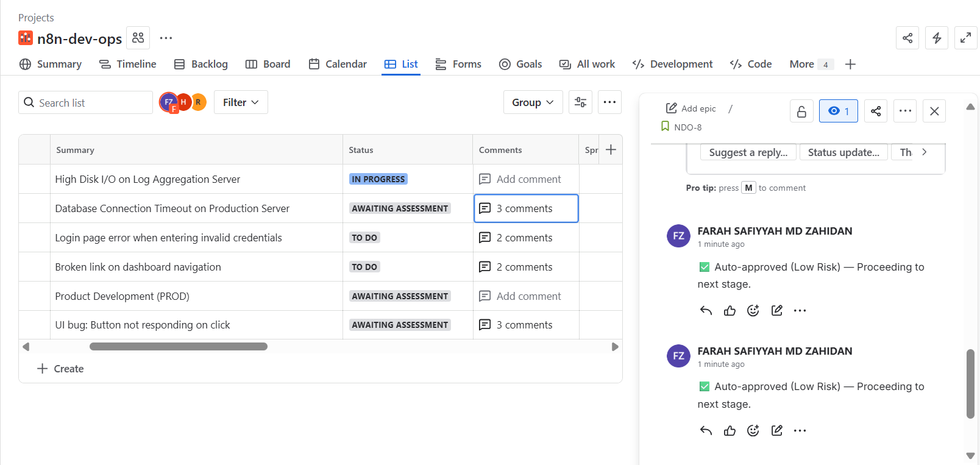
Task: Reply to the second comment using arrow icon
Action: pyautogui.click(x=706, y=431)
